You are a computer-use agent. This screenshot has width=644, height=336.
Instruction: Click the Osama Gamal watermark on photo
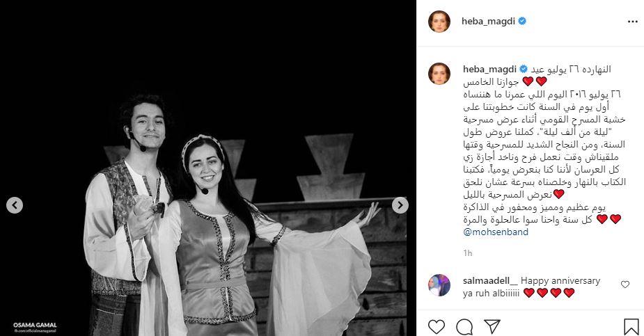point(35,327)
